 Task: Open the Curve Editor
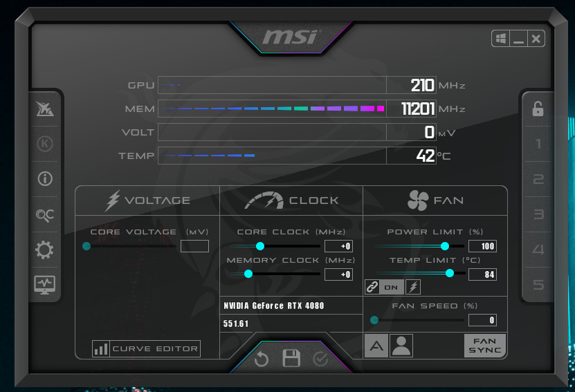[146, 348]
